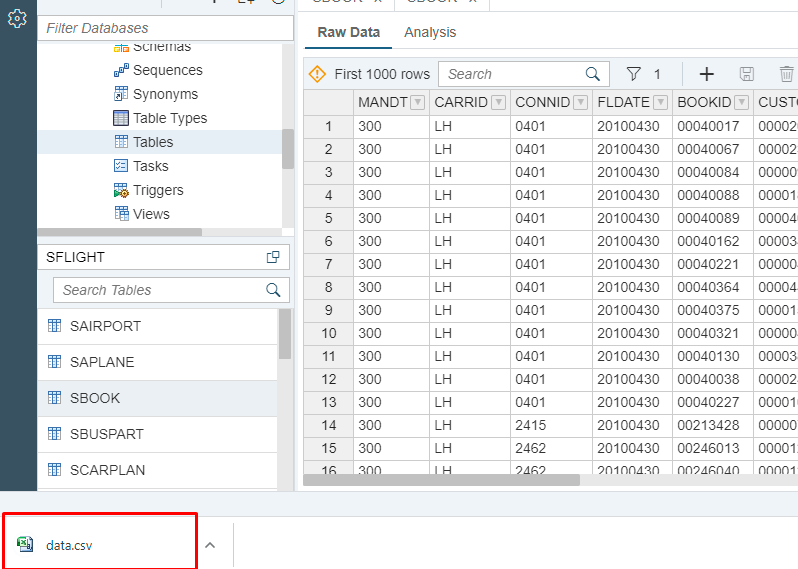Click the data.csv Excel file icon
The height and width of the screenshot is (569, 798).
[25, 544]
